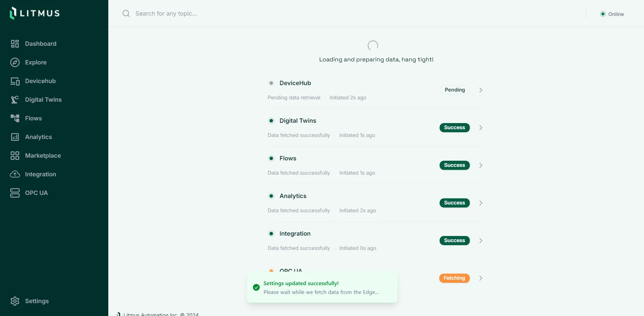Viewport: 644px width, 316px height.
Task: Select Marketplace in the sidebar
Action: [43, 156]
